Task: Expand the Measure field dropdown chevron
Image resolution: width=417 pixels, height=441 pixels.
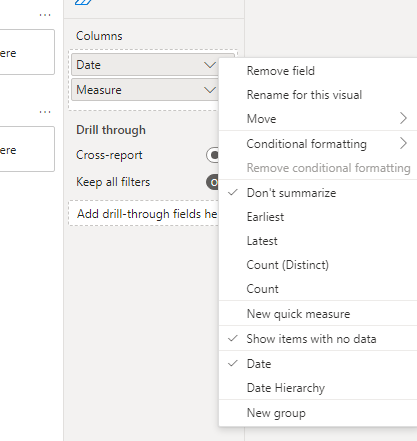Action: pyautogui.click(x=210, y=90)
